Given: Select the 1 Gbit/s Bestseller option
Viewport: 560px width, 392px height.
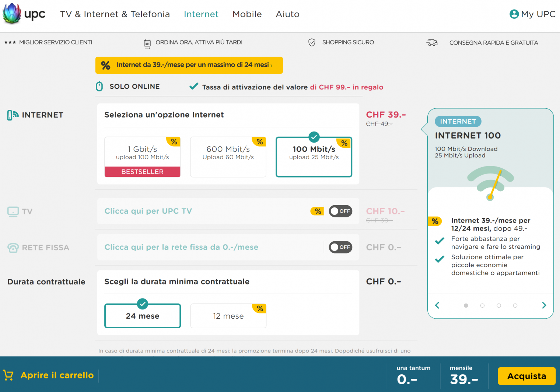Looking at the screenshot, I should point(143,157).
